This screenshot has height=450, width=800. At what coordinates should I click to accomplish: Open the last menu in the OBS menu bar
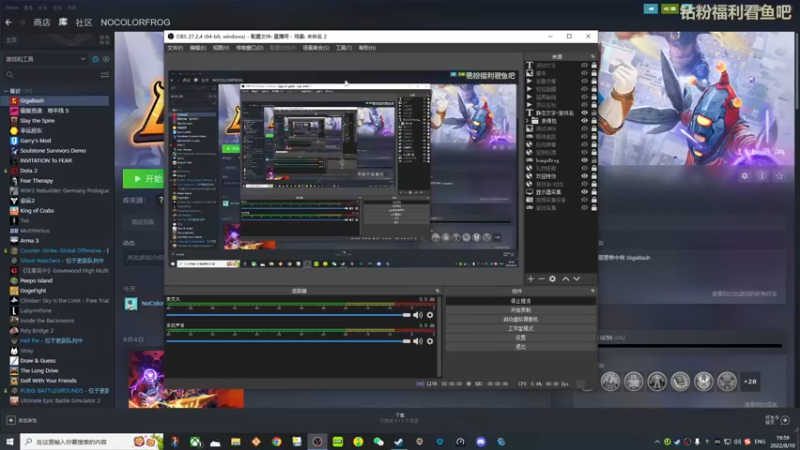click(367, 47)
